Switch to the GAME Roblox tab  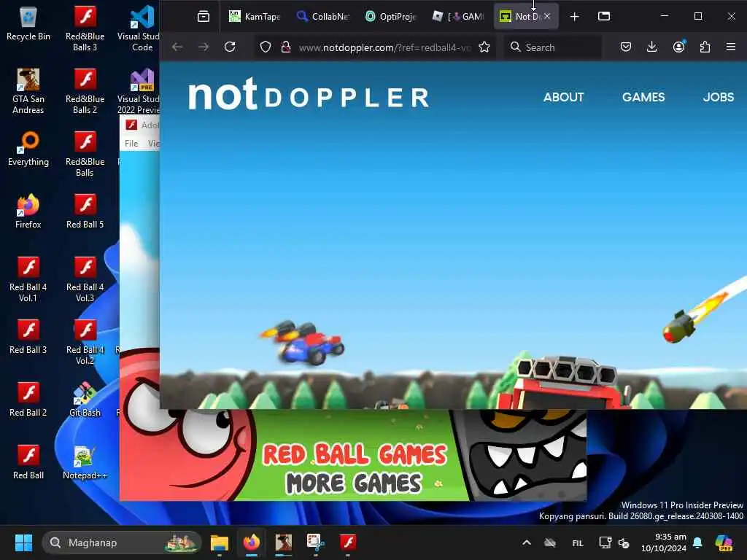pyautogui.click(x=458, y=16)
